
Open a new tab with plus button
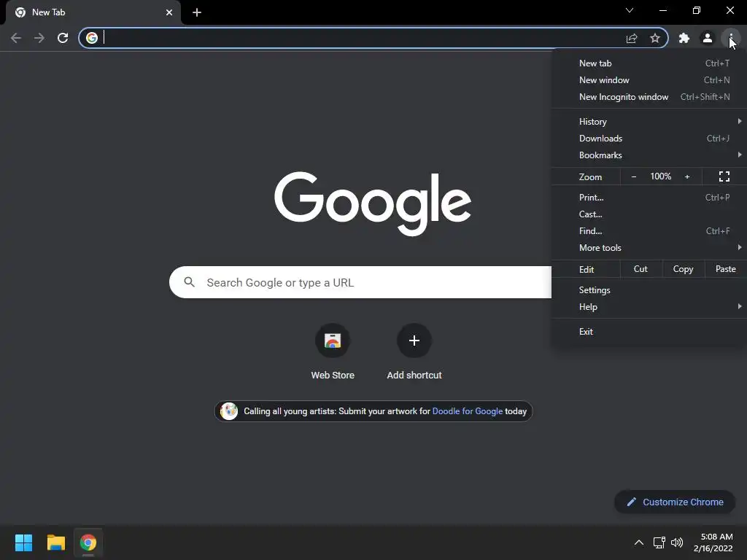coord(197,12)
